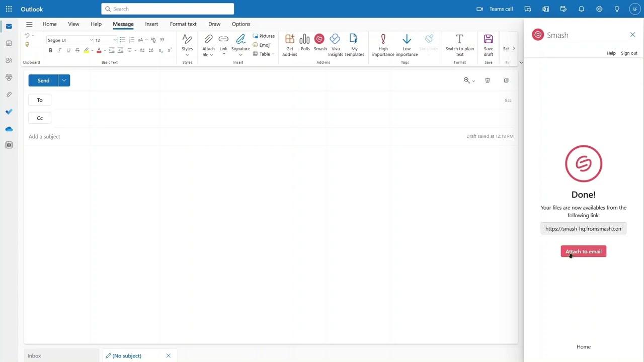Viewport: 644px width, 362px height.
Task: Toggle superscript formatting
Action: [170, 50]
